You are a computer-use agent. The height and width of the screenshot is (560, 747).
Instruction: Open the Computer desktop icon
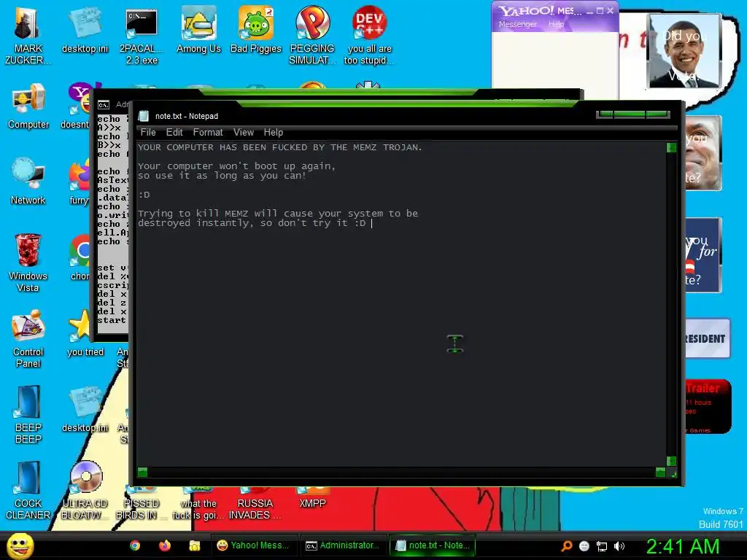pos(28,106)
